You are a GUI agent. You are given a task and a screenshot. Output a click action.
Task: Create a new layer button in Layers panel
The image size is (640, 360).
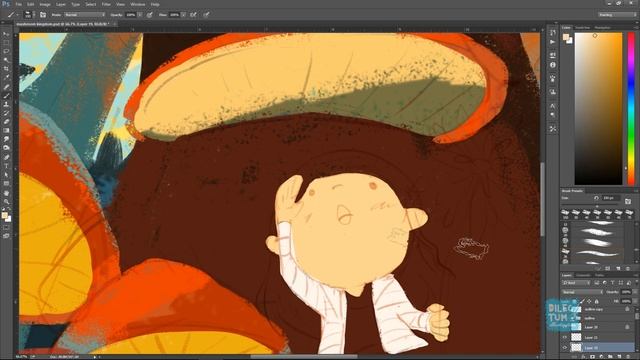619,357
